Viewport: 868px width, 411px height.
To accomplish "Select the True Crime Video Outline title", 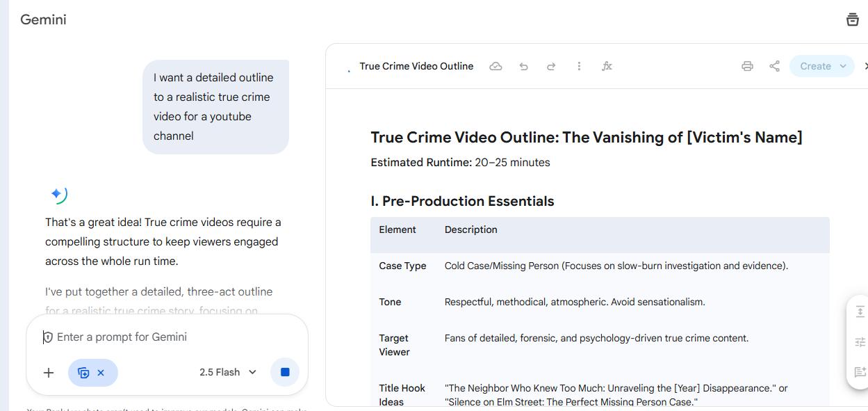I will pyautogui.click(x=416, y=66).
